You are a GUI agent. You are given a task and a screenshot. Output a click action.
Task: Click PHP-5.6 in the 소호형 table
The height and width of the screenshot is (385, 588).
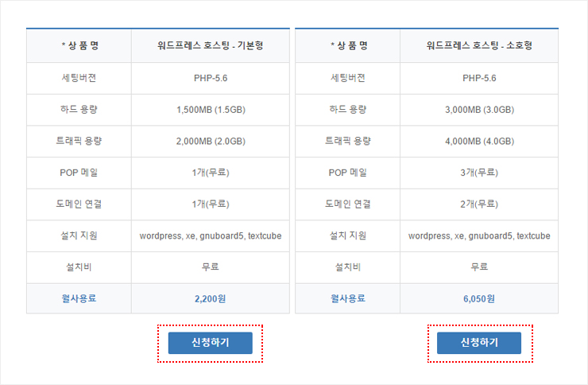(479, 78)
